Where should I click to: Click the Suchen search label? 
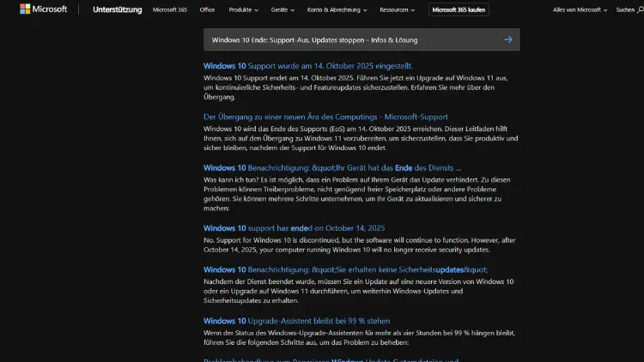(625, 9)
